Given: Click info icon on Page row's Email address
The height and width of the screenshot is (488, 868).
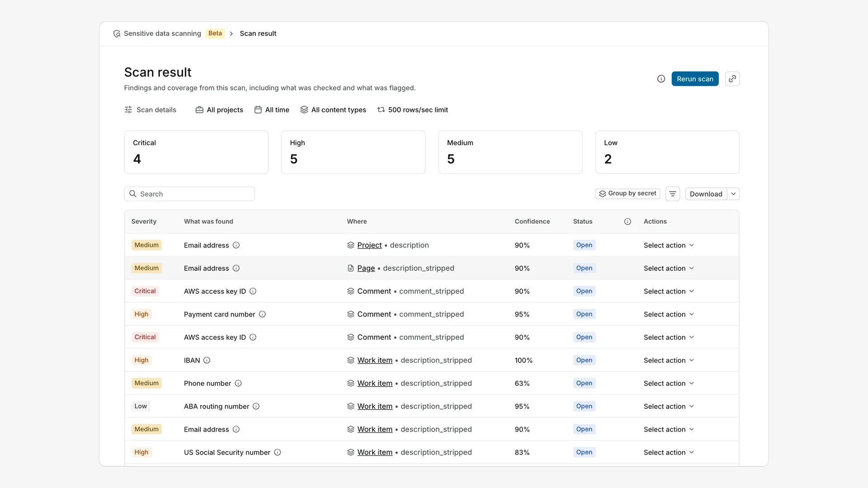Looking at the screenshot, I should (x=236, y=268).
